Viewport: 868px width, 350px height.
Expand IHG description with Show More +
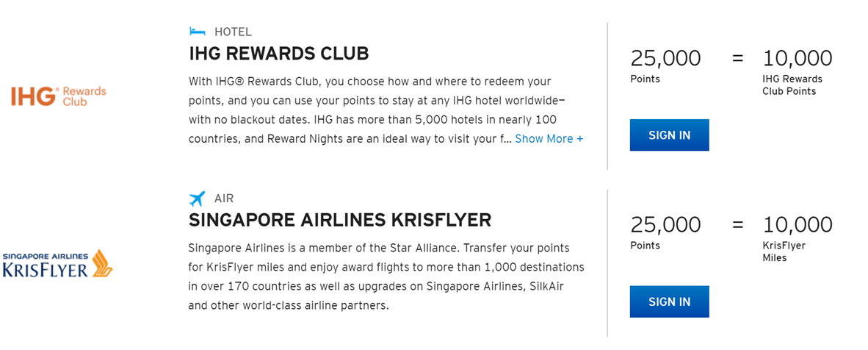click(549, 138)
